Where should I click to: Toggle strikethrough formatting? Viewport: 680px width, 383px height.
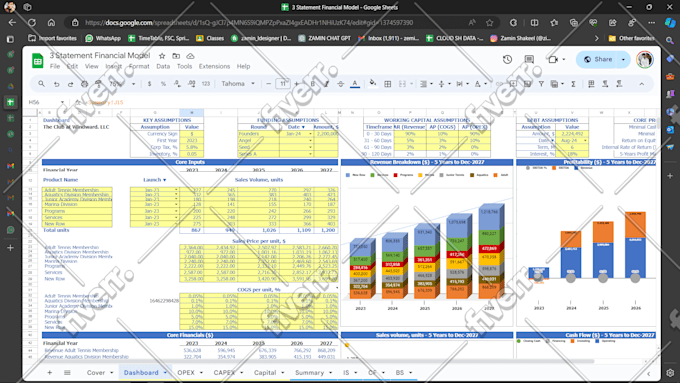pos(340,84)
